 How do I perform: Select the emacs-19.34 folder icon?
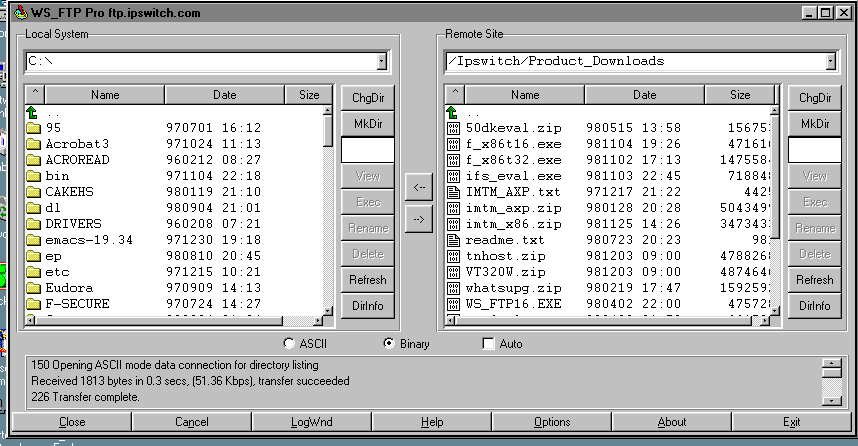(33, 240)
